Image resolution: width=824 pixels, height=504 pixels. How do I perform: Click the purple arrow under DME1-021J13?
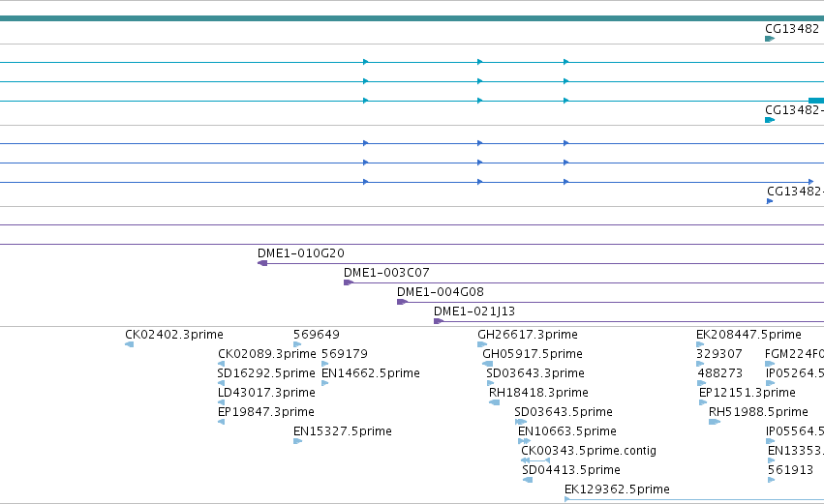coord(439,321)
